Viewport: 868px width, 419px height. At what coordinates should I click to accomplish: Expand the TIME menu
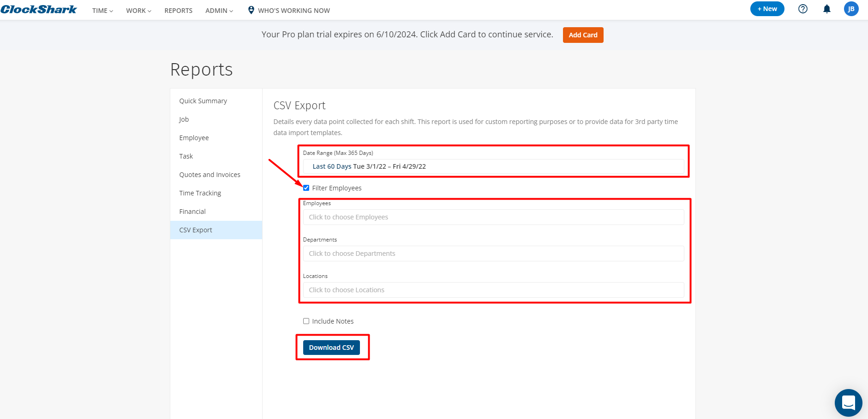click(x=102, y=11)
